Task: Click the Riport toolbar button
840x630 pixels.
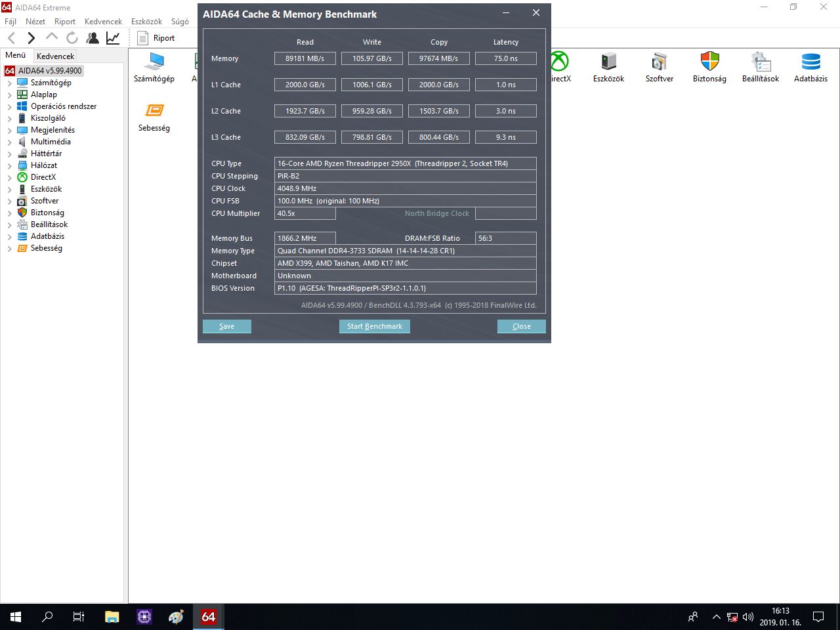Action: [x=156, y=38]
